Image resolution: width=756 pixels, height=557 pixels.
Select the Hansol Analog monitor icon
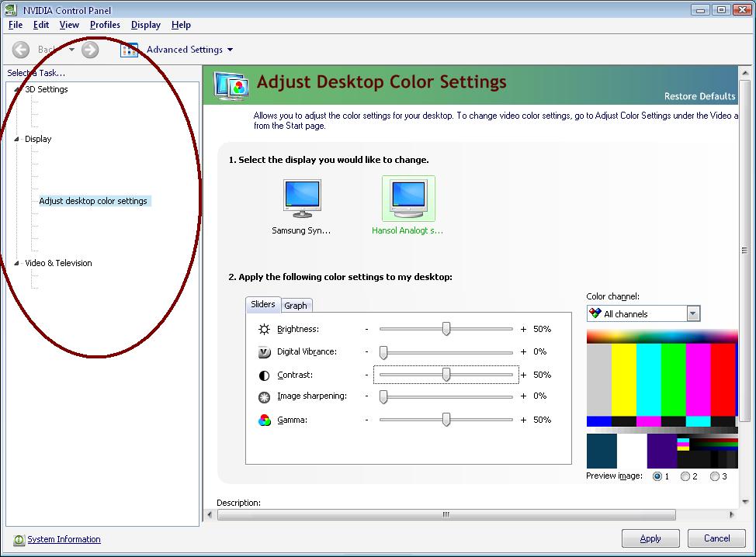pyautogui.click(x=408, y=199)
